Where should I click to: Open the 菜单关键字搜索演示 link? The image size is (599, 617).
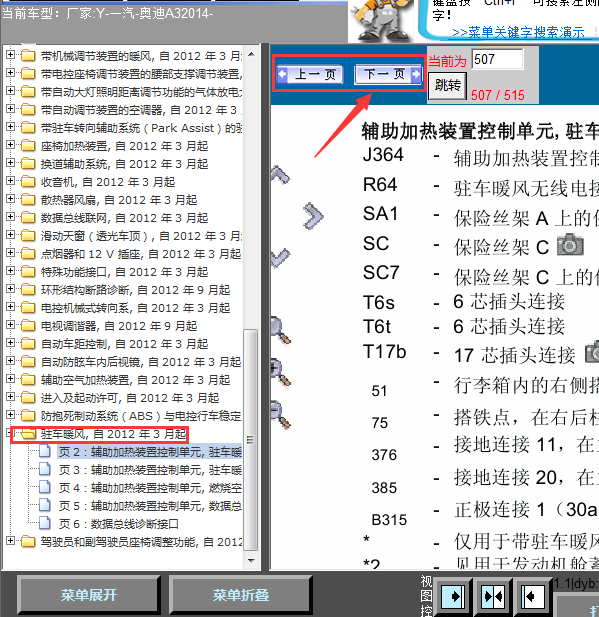pyautogui.click(x=518, y=32)
